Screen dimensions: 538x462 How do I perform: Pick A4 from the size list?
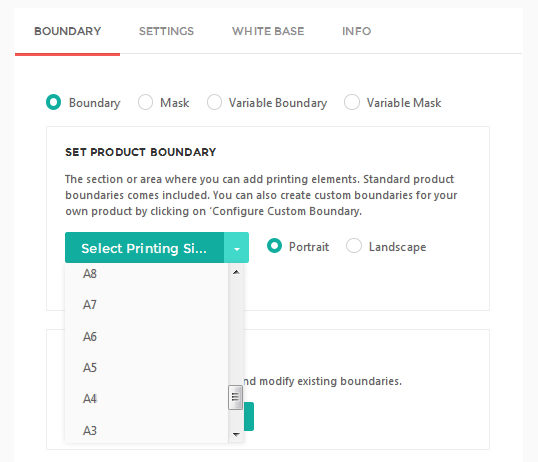click(147, 399)
